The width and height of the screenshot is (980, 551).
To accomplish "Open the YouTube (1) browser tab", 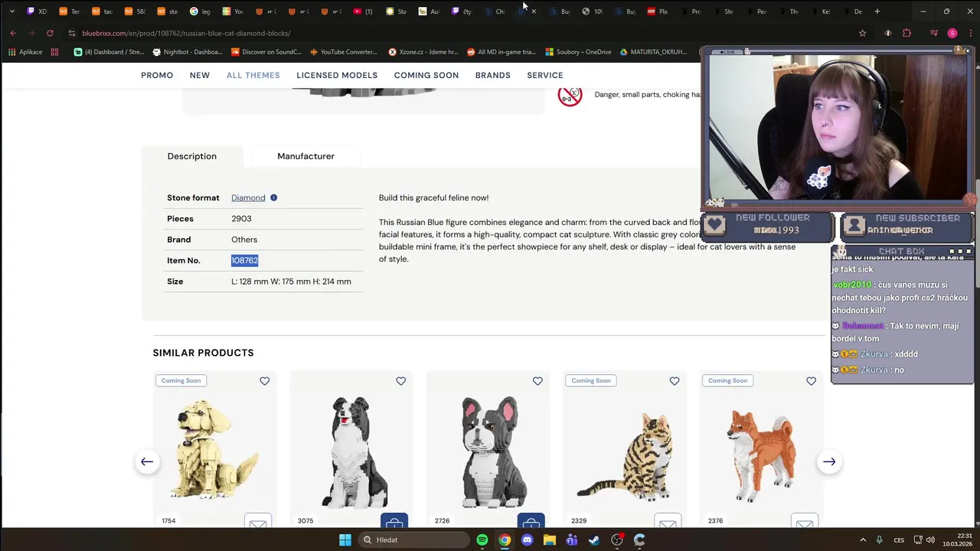I will [363, 11].
